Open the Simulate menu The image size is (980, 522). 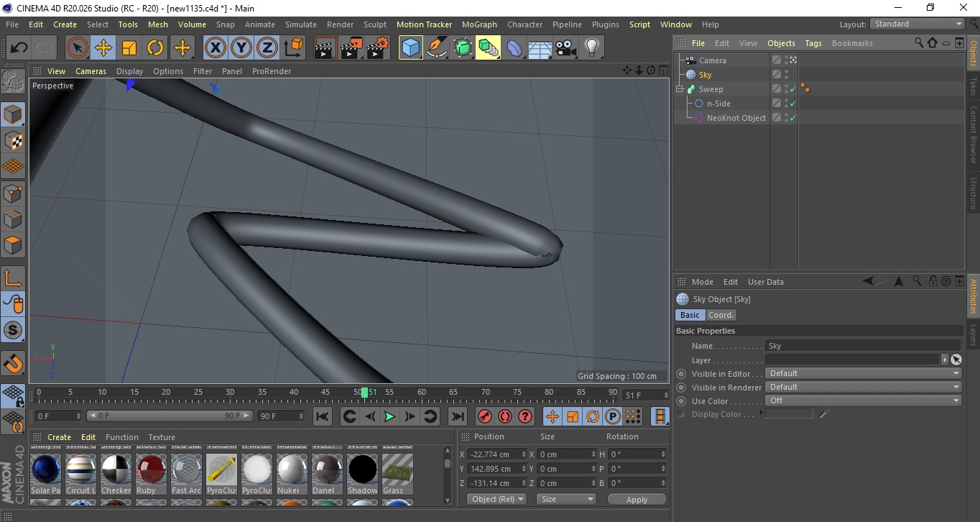tap(300, 24)
